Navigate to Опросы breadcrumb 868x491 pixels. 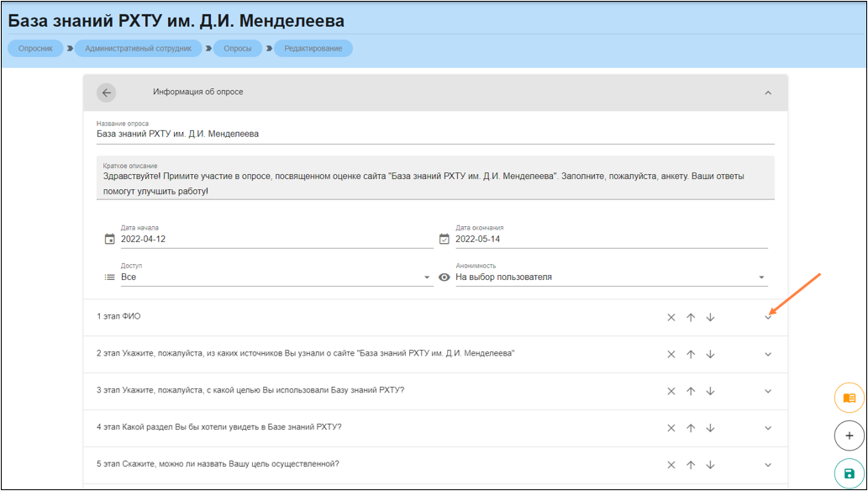click(237, 49)
